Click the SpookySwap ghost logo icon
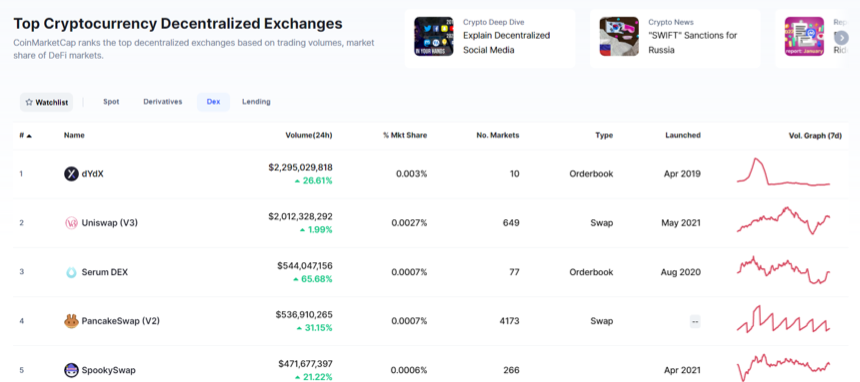The height and width of the screenshot is (382, 860). (71, 370)
